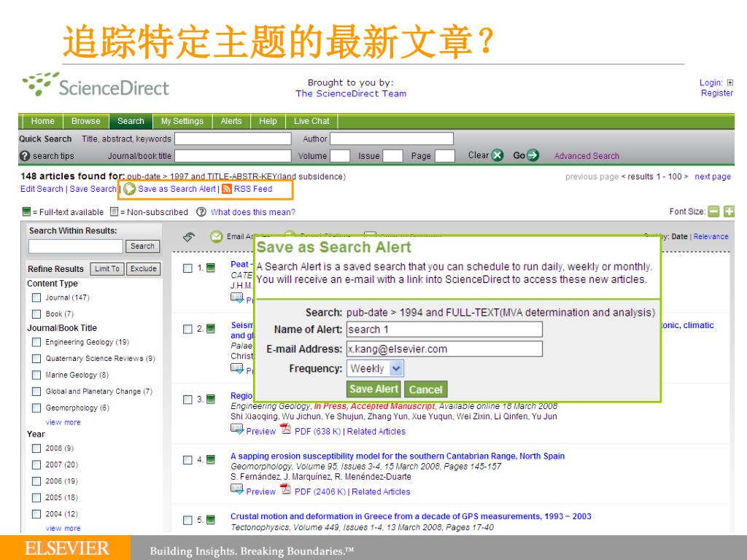Check the 2008 (9) year checkbox
This screenshot has height=560, width=747.
coord(36,448)
